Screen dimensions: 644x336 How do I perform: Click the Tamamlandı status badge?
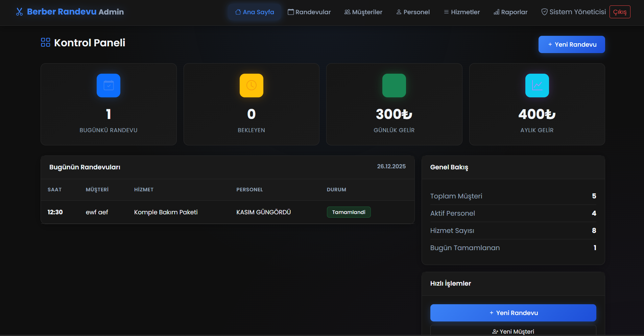click(x=349, y=212)
